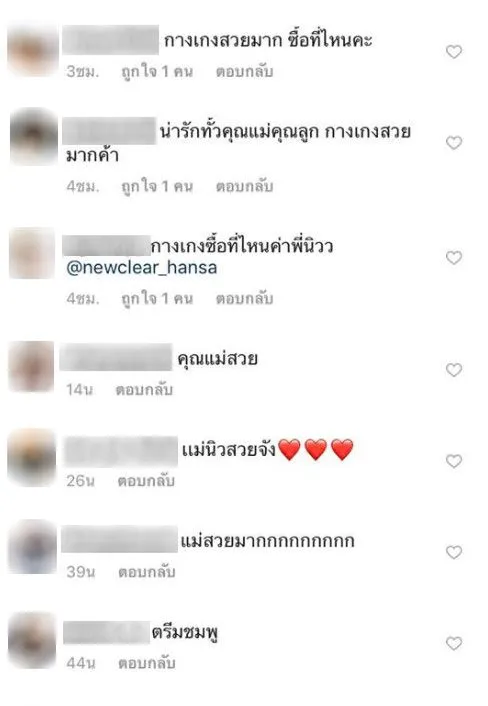This screenshot has height=706, width=488.
Task: View the 1 like on the 'น่ารักทั้งคุณแม่คุณลูก' comment
Action: tap(157, 186)
